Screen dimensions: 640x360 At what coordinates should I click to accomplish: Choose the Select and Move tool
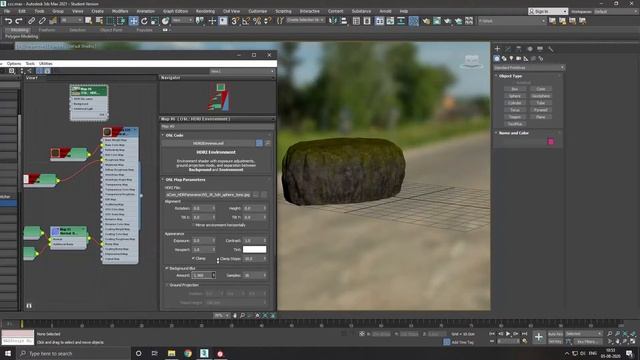pos(133,21)
